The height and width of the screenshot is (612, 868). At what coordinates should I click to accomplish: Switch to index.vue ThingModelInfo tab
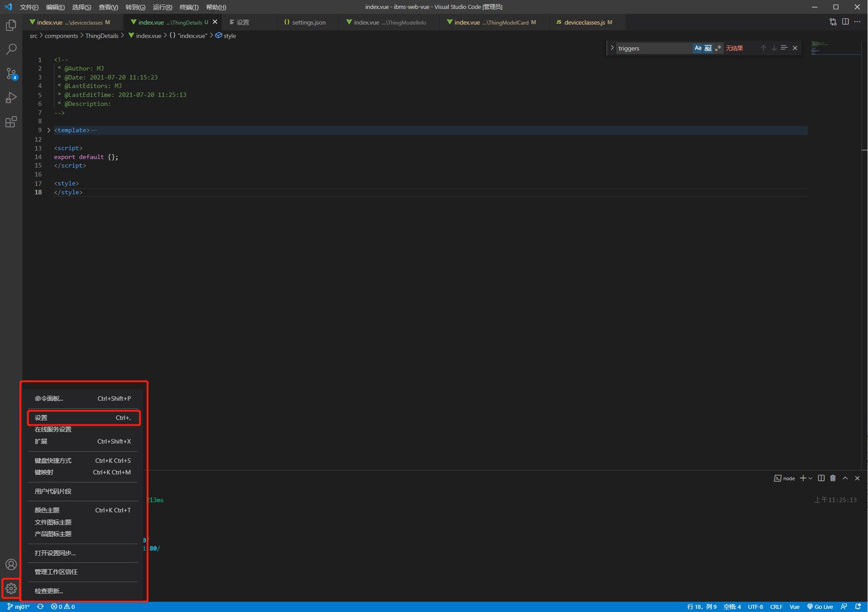tap(389, 22)
